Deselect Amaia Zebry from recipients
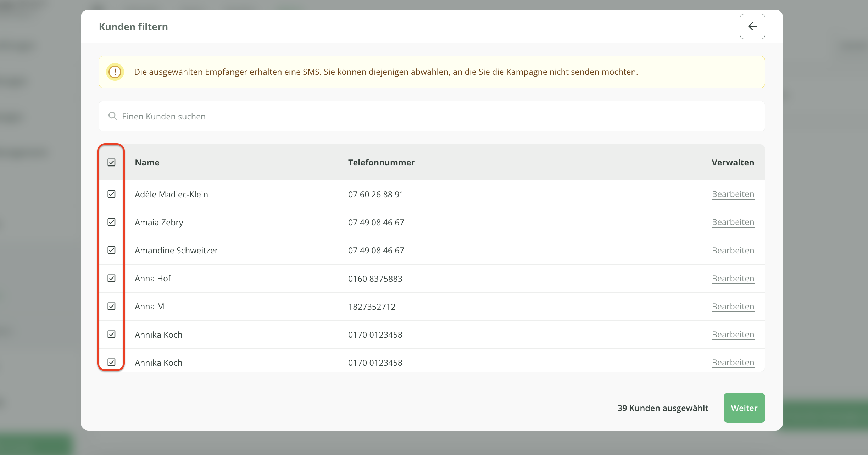The width and height of the screenshot is (868, 455). (x=111, y=222)
